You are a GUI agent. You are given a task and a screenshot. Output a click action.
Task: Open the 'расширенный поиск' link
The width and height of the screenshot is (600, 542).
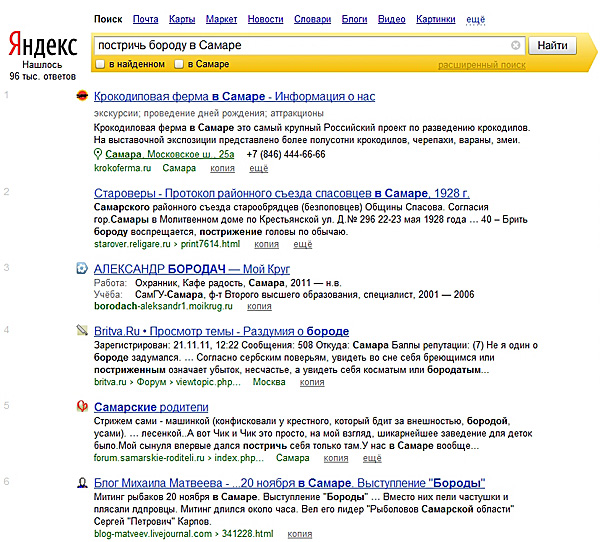481,65
